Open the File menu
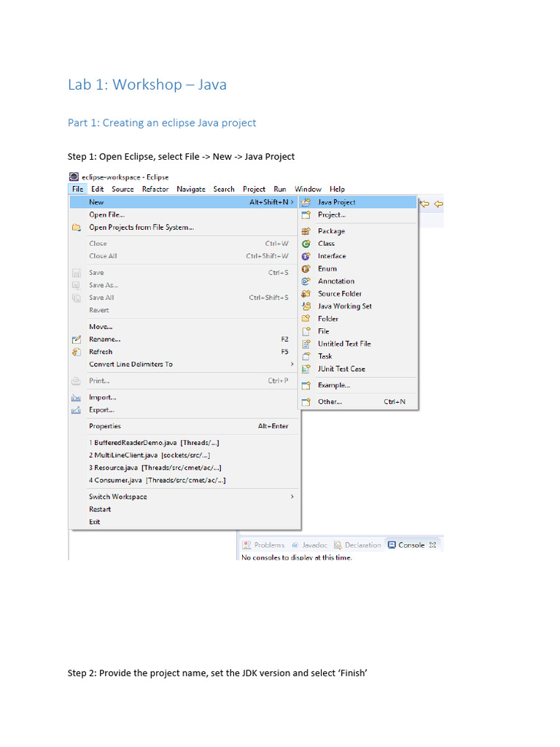 tap(77, 189)
